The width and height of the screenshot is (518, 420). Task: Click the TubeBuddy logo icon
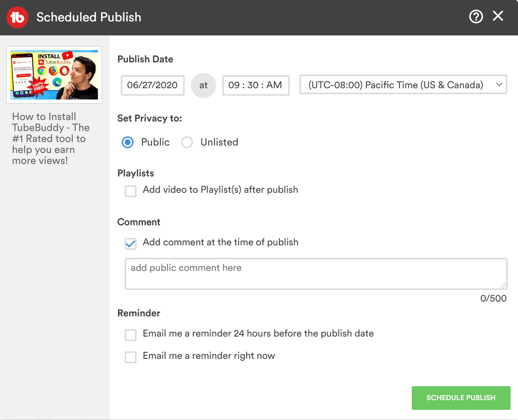(17, 17)
